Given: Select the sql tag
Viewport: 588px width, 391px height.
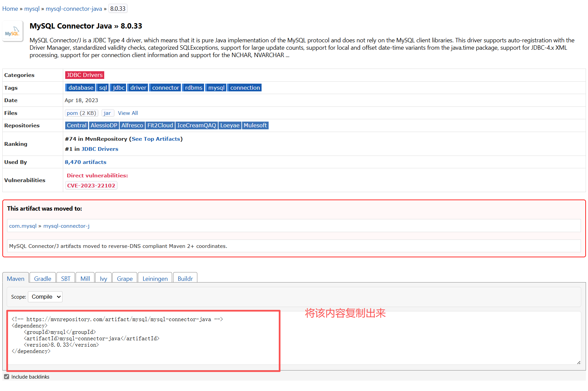Looking at the screenshot, I should (103, 88).
